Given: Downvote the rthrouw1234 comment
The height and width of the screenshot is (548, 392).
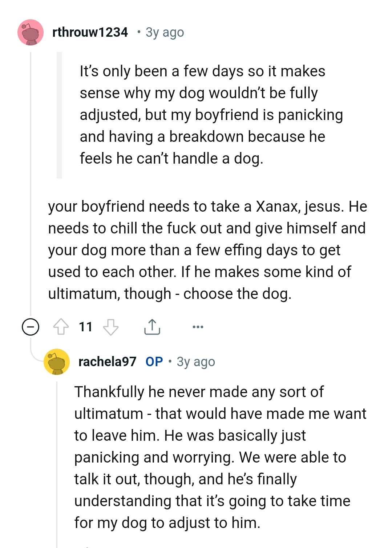Looking at the screenshot, I should tap(110, 327).
